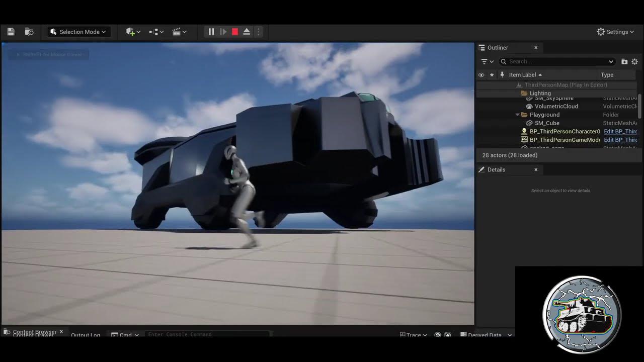The image size is (644, 362).
Task: Click the pin column icon in the Outliner
Action: pyautogui.click(x=502, y=74)
